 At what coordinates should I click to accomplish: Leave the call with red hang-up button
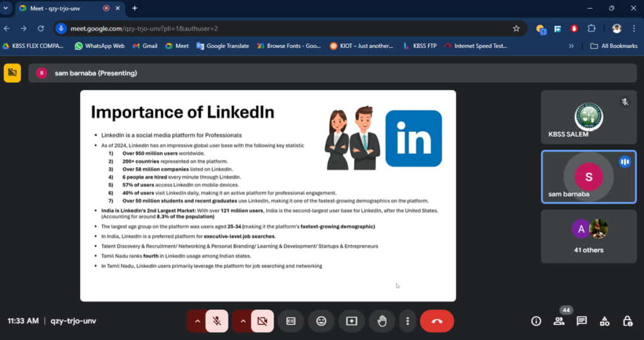[437, 321]
